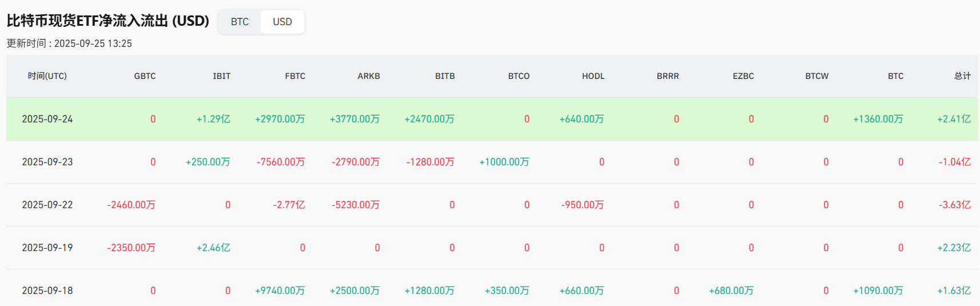Click the IBIT column header
This screenshot has width=980, height=306.
pyautogui.click(x=221, y=76)
